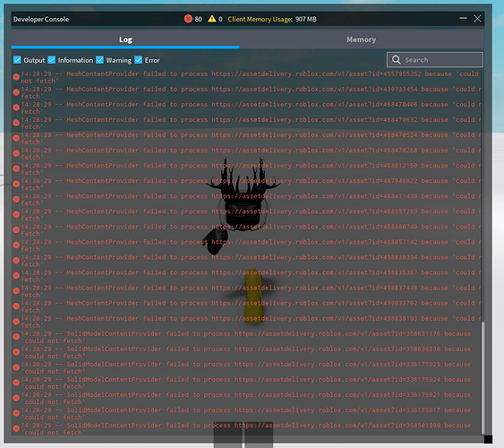Uncheck the Output filter checkbox
This screenshot has width=504, height=448.
pos(17,60)
